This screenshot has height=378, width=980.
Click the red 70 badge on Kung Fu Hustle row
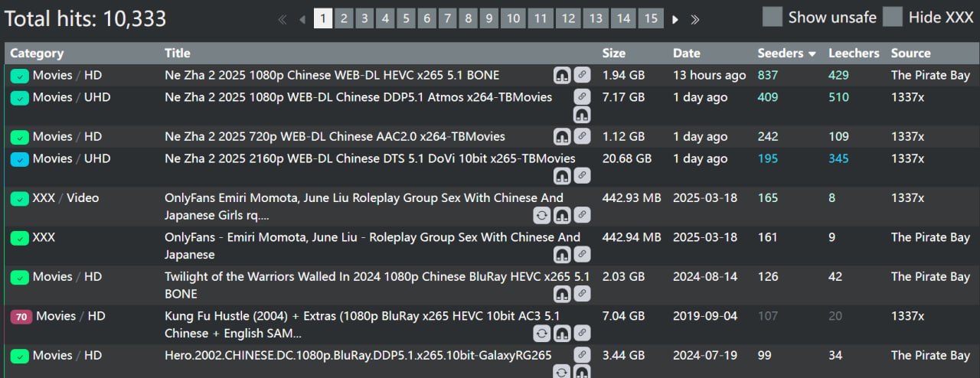pos(21,317)
